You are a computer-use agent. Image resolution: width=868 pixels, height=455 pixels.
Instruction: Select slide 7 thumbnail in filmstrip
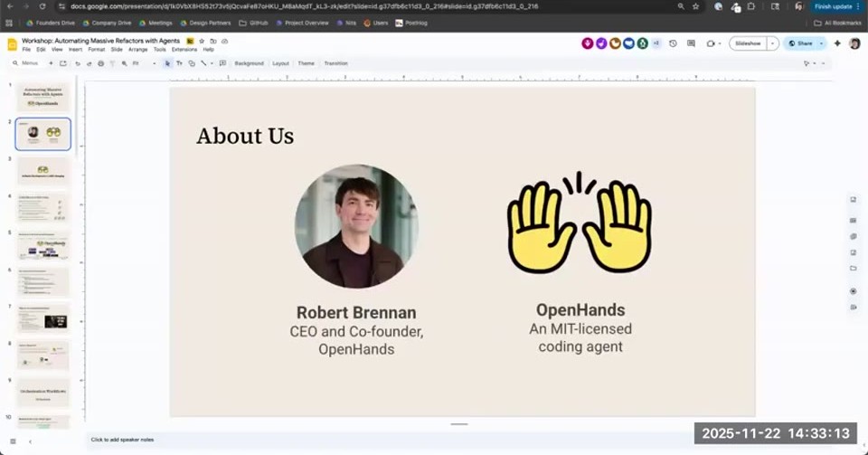click(43, 318)
